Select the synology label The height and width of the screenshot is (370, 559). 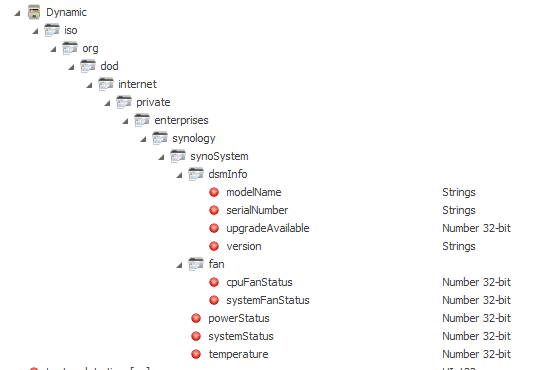pos(194,139)
